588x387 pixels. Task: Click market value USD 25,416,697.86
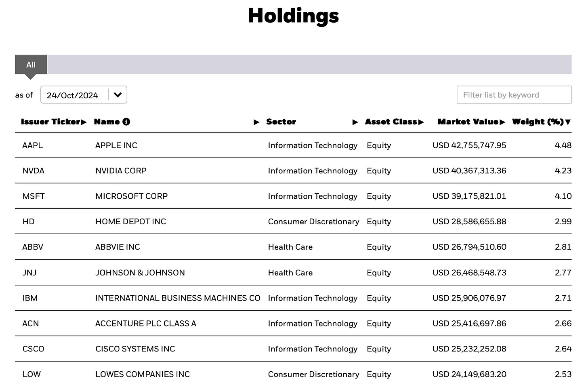pos(469,324)
